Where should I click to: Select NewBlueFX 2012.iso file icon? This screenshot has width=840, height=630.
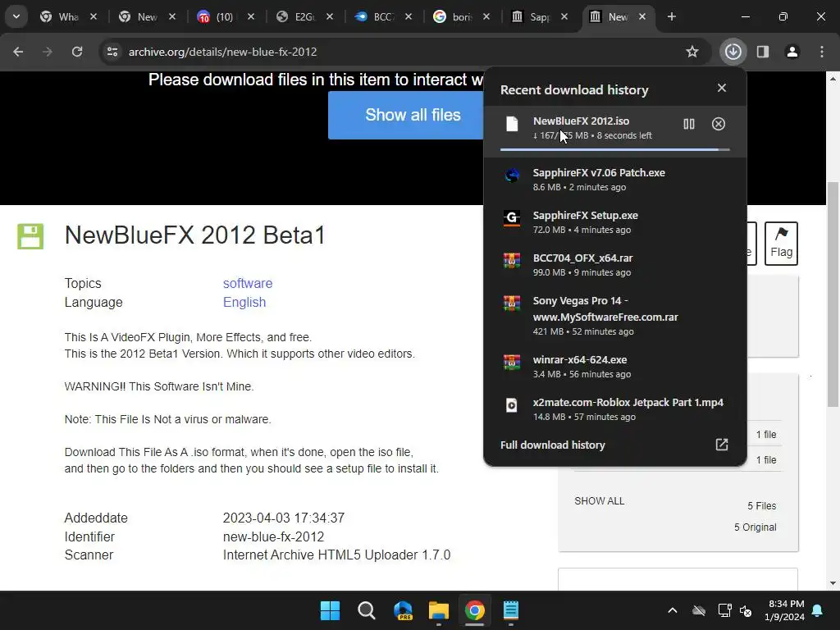pyautogui.click(x=512, y=125)
